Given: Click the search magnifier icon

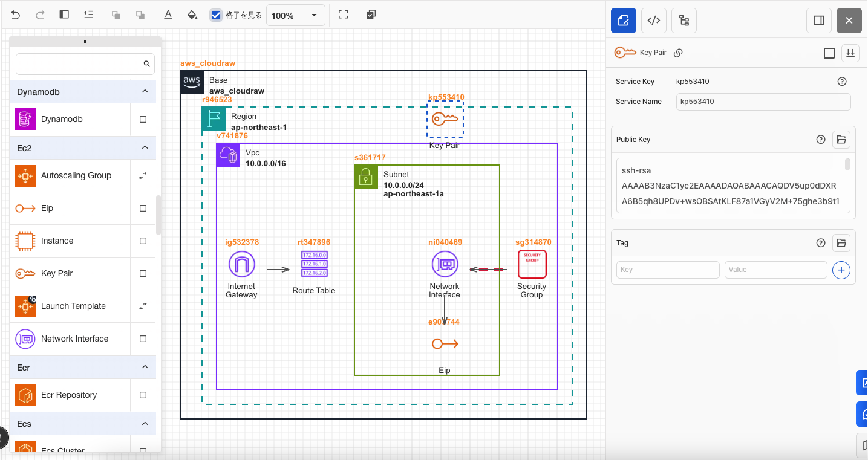Looking at the screenshot, I should [x=146, y=63].
